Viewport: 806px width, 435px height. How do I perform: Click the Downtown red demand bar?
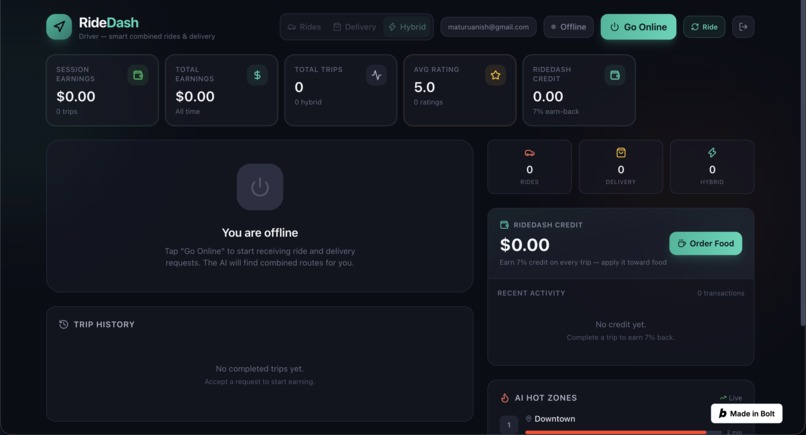[616, 432]
